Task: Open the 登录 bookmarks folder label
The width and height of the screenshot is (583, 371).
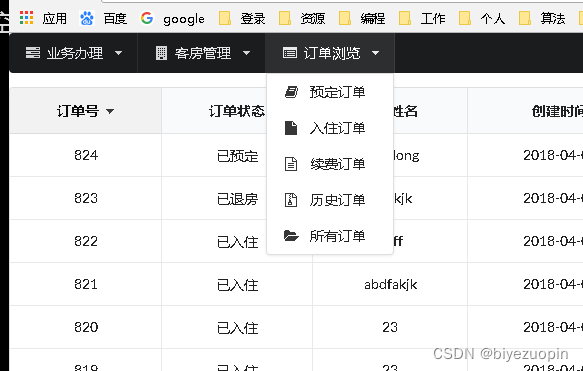Action: click(253, 18)
